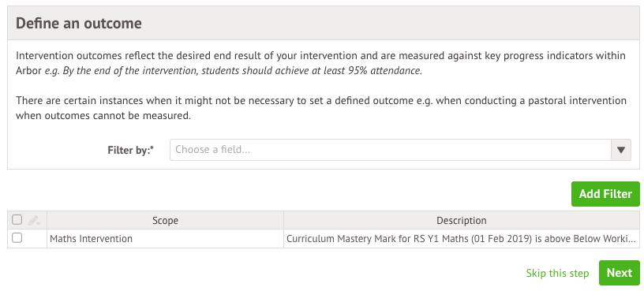
Task: Sort by the Scope column header
Action: tap(165, 220)
